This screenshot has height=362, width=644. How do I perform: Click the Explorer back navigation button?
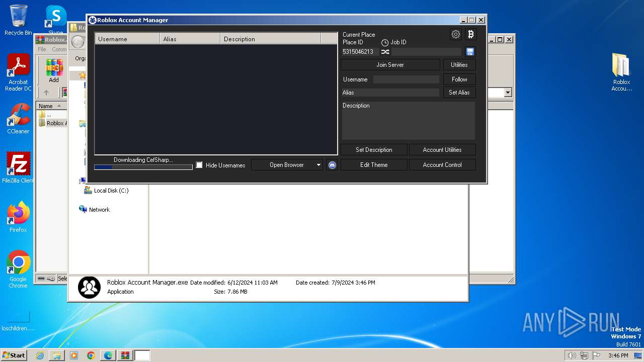77,42
